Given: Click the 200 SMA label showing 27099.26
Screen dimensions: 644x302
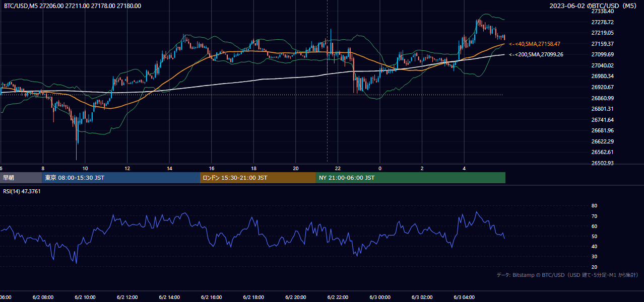Looking at the screenshot, I should pyautogui.click(x=536, y=54).
